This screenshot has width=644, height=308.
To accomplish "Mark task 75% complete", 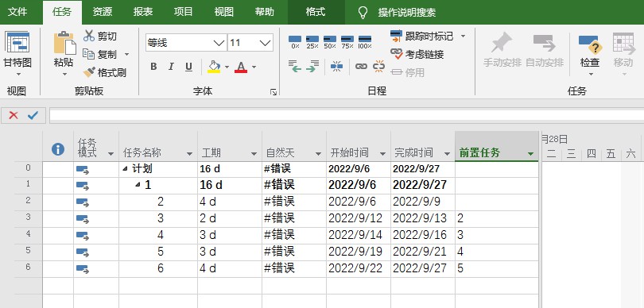I will 347,42.
